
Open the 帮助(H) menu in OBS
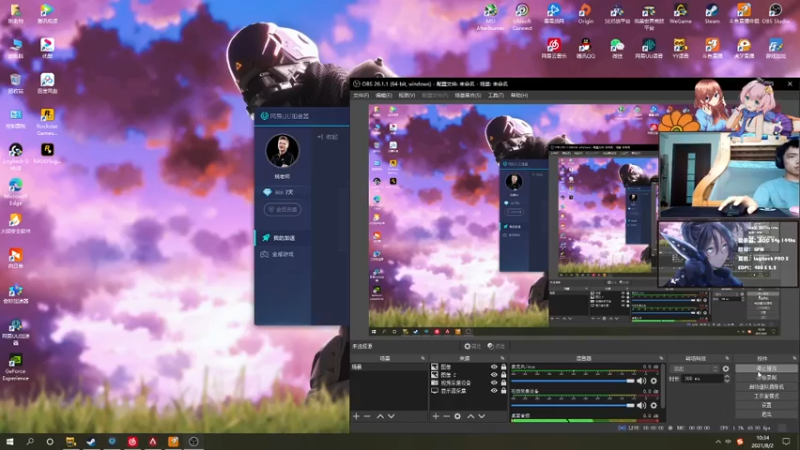pyautogui.click(x=519, y=95)
